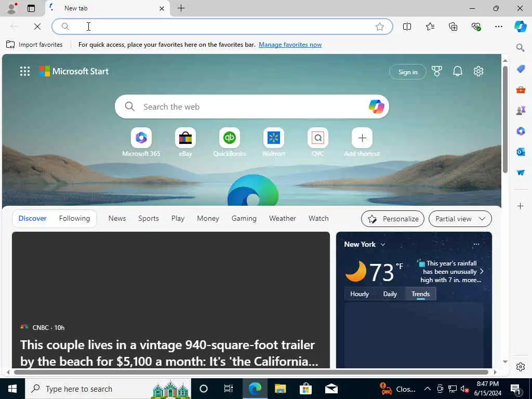The image size is (532, 399).
Task: Open the Favorites list icon
Action: click(430, 26)
